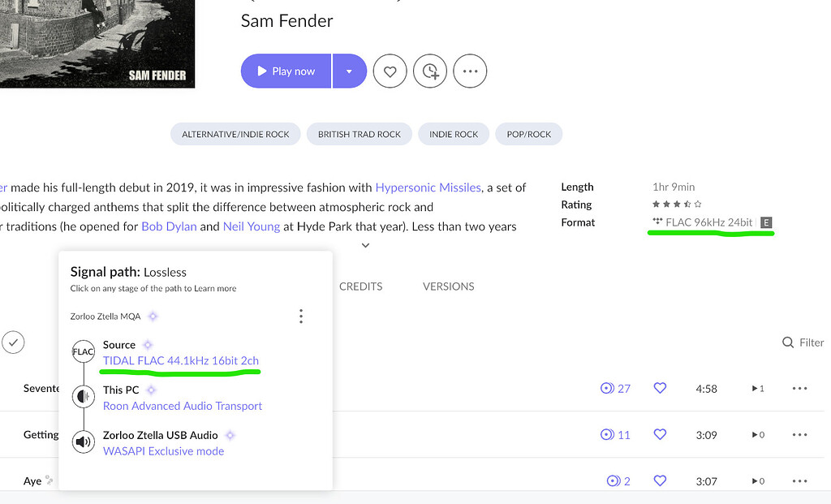Open the album three-dots more menu
Image resolution: width=831 pixels, height=504 pixels.
[x=470, y=71]
